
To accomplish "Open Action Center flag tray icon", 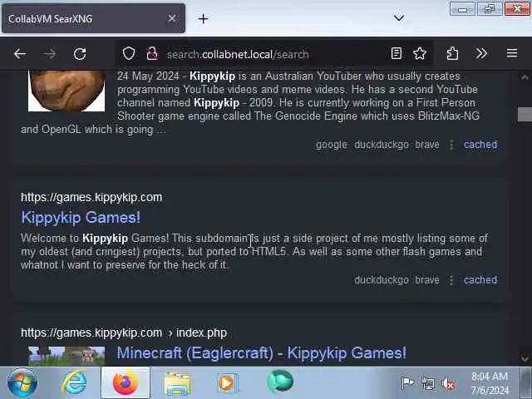I will [407, 383].
